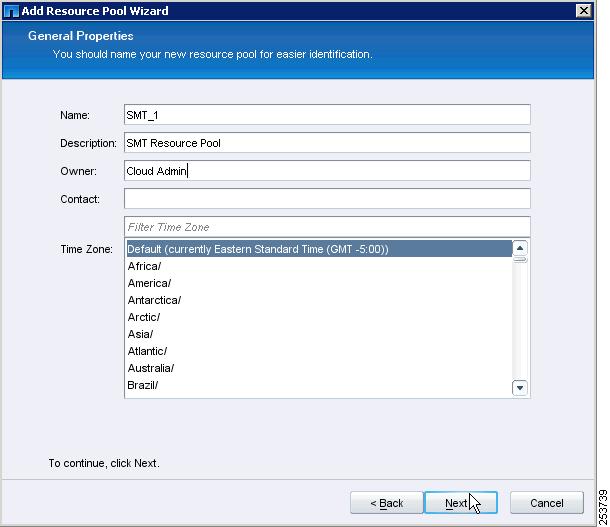
Task: Select Antarctica/ in the list
Action: (x=319, y=300)
